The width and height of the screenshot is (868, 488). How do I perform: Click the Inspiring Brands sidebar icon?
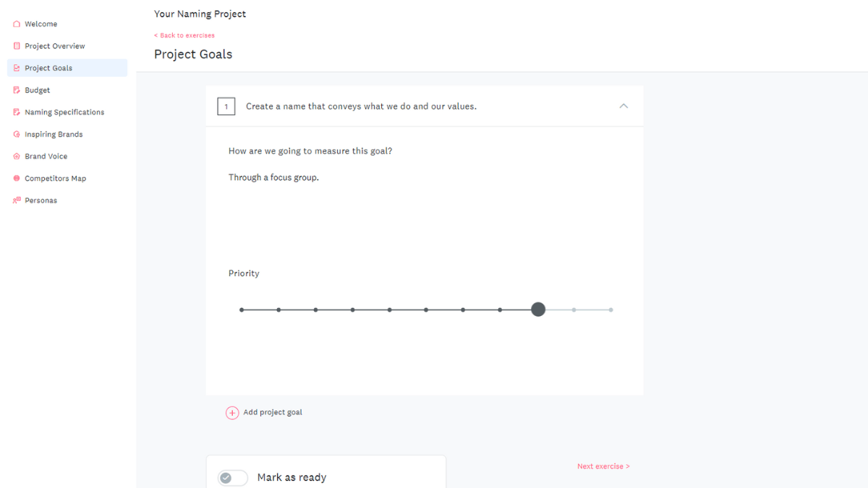(17, 134)
